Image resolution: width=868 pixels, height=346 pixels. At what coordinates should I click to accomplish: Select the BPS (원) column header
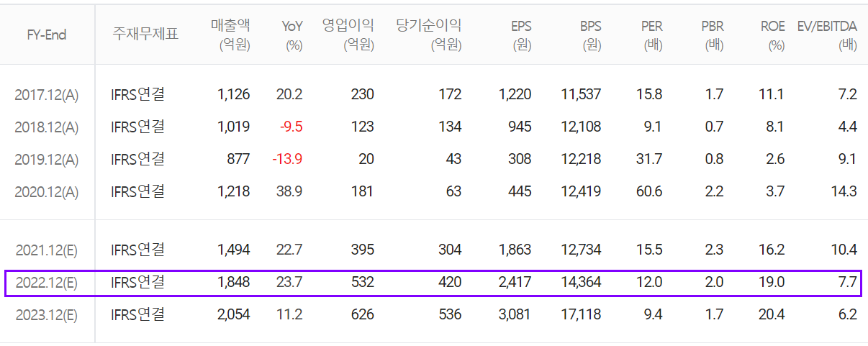(x=590, y=35)
